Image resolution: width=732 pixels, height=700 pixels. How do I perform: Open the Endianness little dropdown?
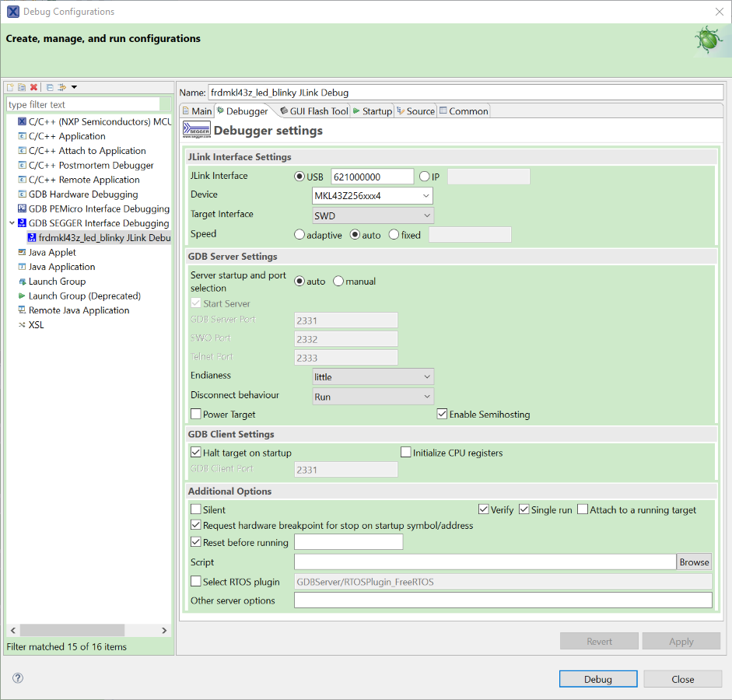[x=373, y=376]
